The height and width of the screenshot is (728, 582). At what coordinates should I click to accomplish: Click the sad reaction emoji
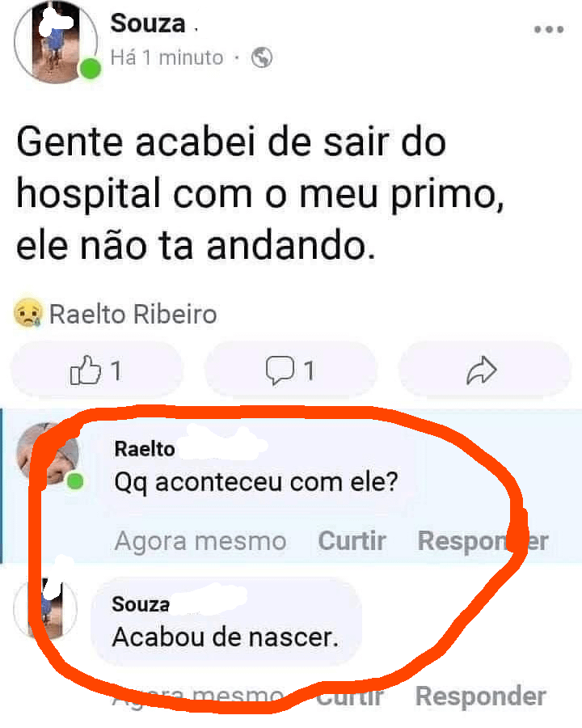coord(28,313)
